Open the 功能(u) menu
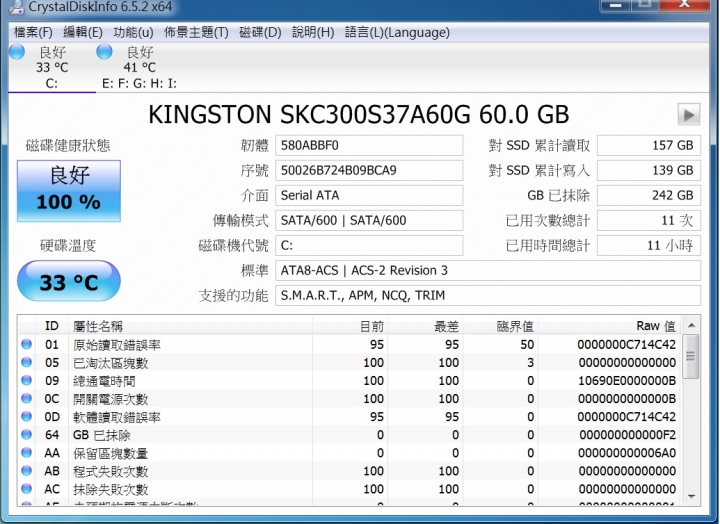Image resolution: width=720 pixels, height=524 pixels. (133, 33)
